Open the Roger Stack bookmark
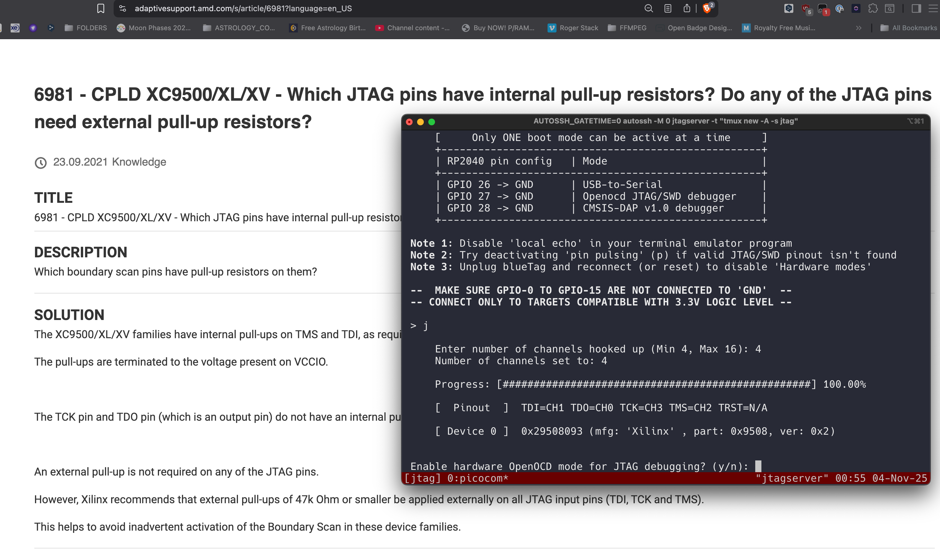 click(x=573, y=28)
